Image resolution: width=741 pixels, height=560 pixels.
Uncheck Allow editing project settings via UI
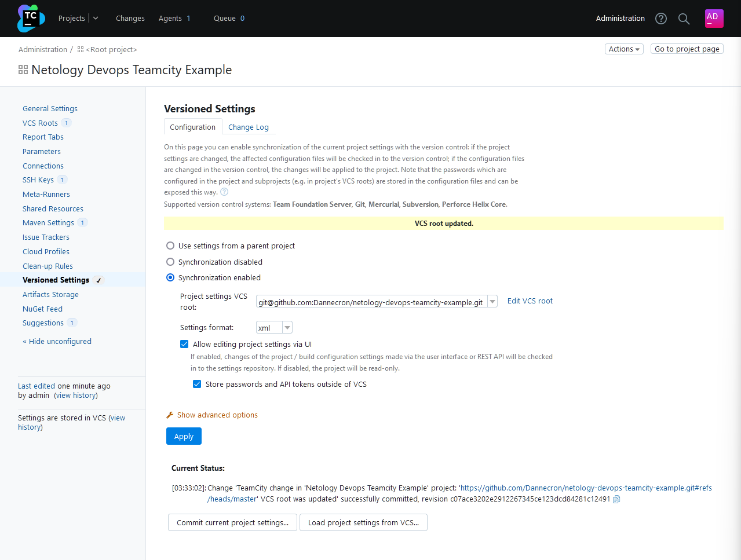[184, 343]
